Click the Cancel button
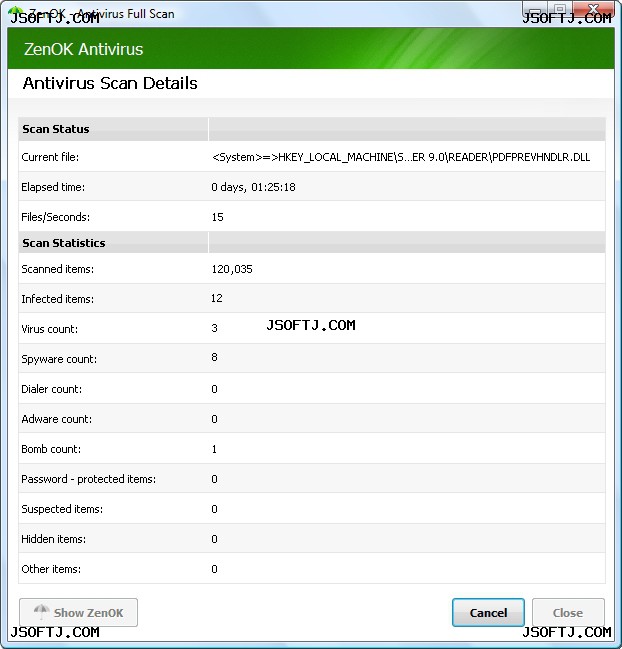The image size is (622, 649). [488, 612]
